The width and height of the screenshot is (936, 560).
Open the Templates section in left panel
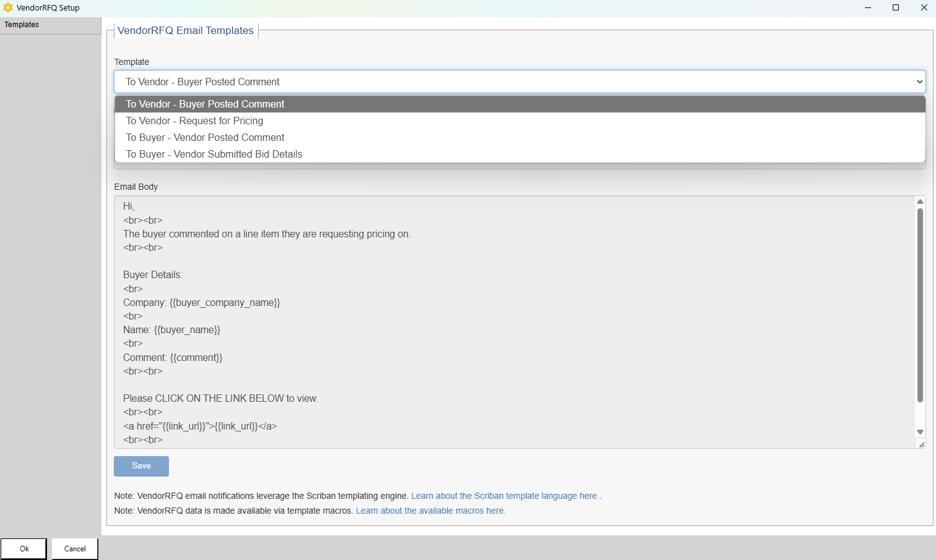(x=22, y=25)
